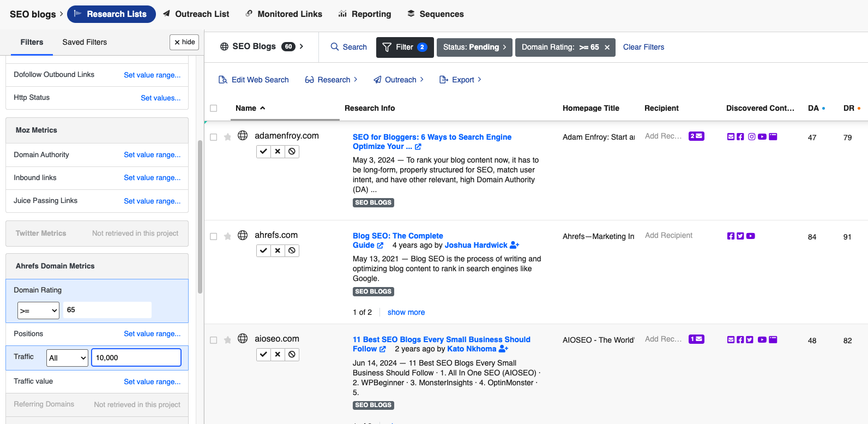The image size is (868, 424).
Task: Click show more under ahrefs.com
Action: coord(406,312)
